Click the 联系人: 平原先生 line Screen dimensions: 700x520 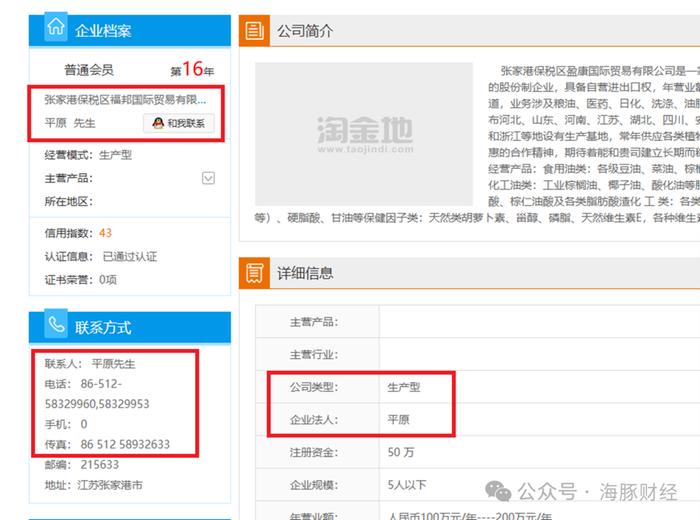pyautogui.click(x=90, y=364)
